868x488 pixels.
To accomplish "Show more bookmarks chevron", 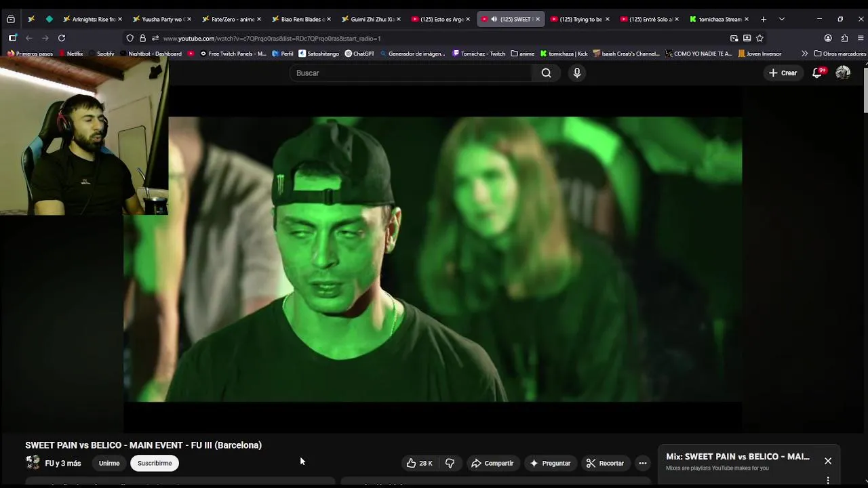I will [804, 54].
